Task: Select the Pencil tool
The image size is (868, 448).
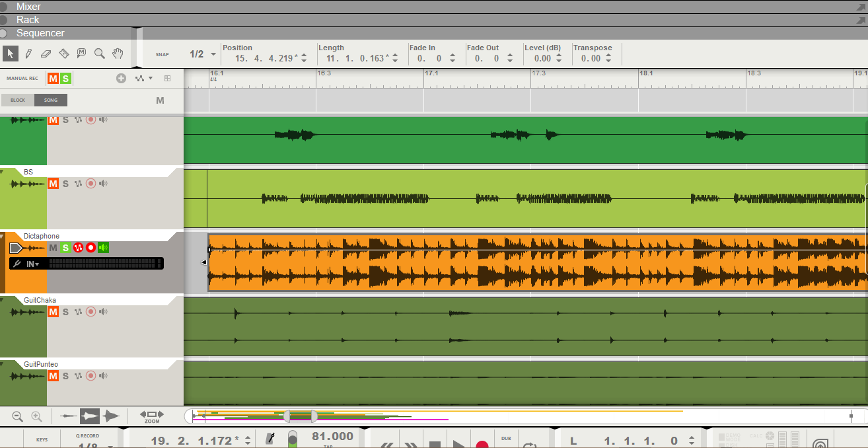Action: [x=28, y=54]
